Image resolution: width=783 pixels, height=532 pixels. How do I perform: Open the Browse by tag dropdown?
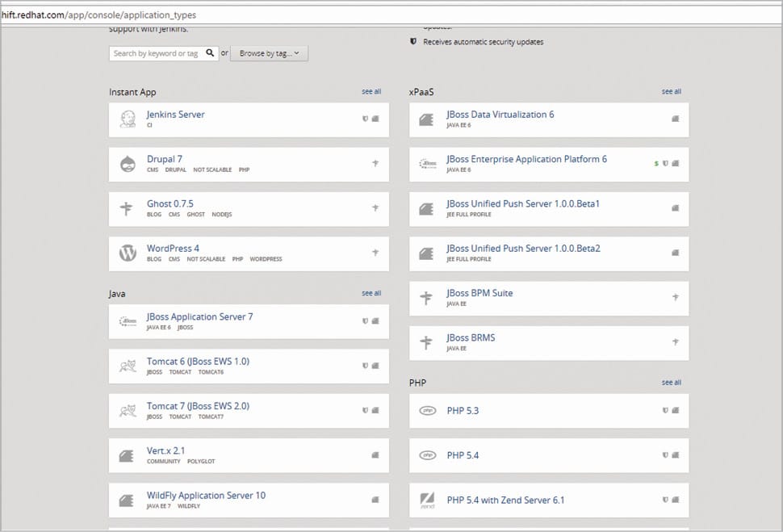click(x=269, y=53)
